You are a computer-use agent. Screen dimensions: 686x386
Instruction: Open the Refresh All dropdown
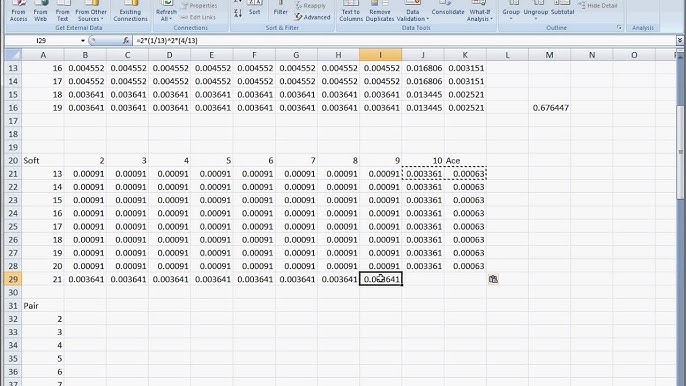coord(166,11)
